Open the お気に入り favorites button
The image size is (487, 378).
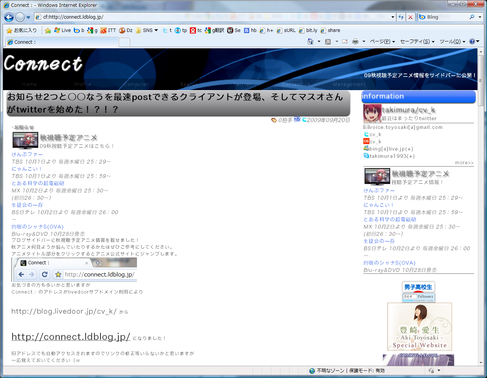pos(22,30)
